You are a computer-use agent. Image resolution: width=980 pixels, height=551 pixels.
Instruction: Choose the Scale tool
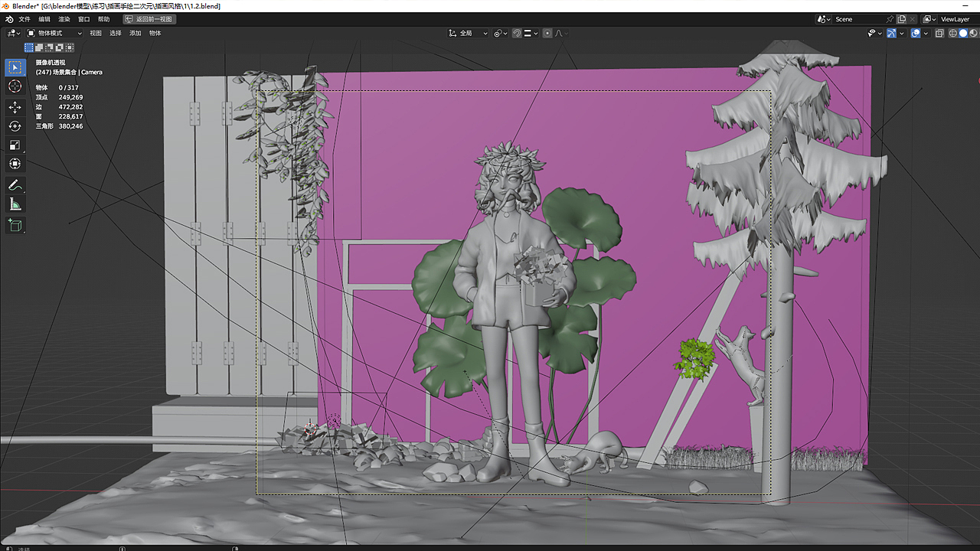(x=15, y=145)
